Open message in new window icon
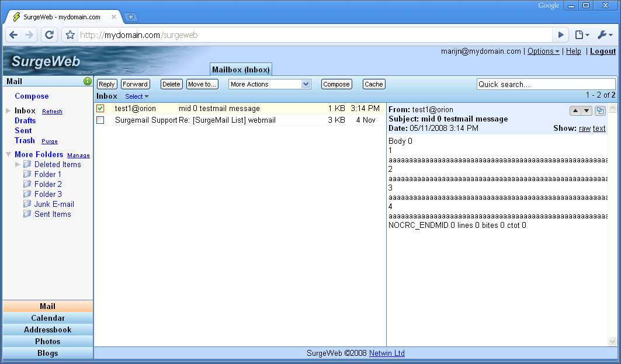The height and width of the screenshot is (364, 621). point(600,111)
